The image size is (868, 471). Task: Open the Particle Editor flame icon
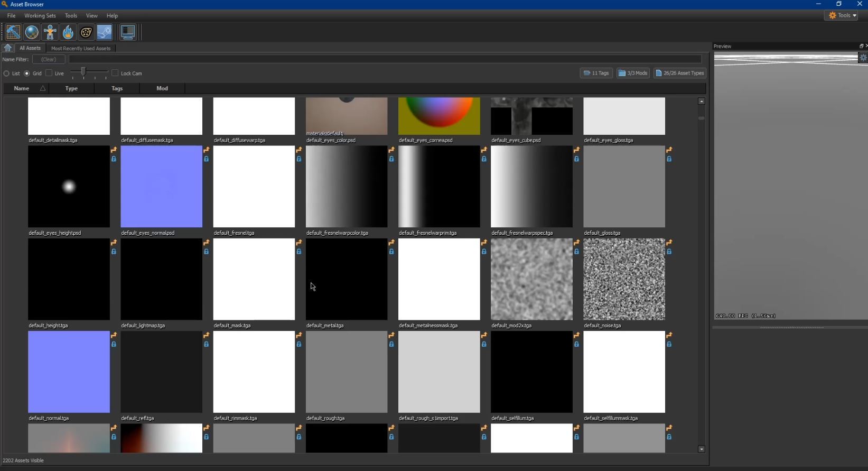[x=68, y=32]
